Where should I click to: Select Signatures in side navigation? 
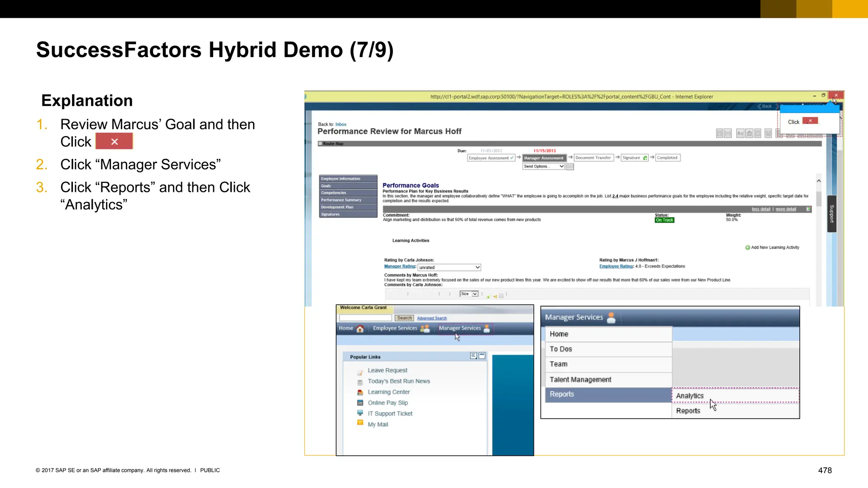[348, 214]
